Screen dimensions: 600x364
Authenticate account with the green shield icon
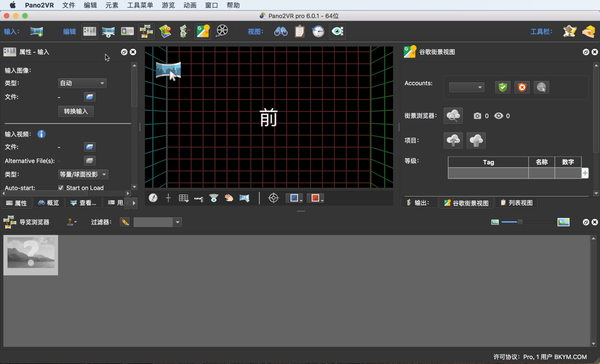(502, 87)
